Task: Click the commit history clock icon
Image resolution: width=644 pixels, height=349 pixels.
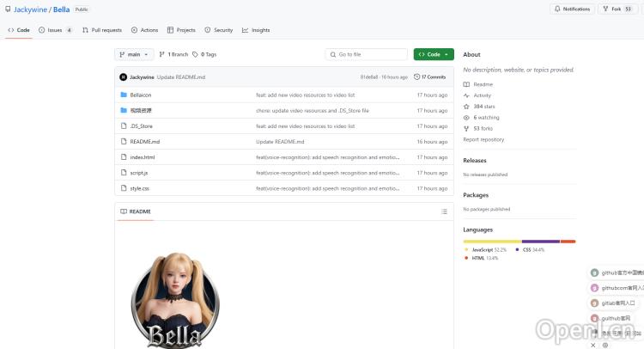Action: click(417, 77)
